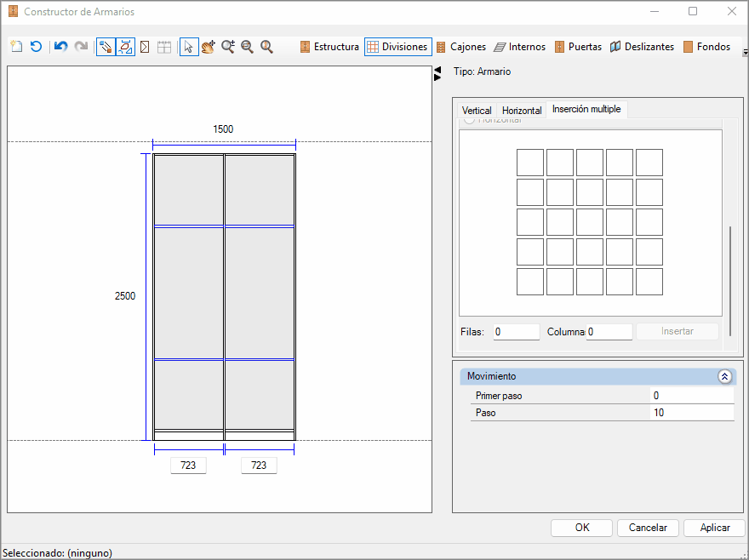Click the insertion panel vertical scrollbar
749x560 pixels.
(730, 281)
